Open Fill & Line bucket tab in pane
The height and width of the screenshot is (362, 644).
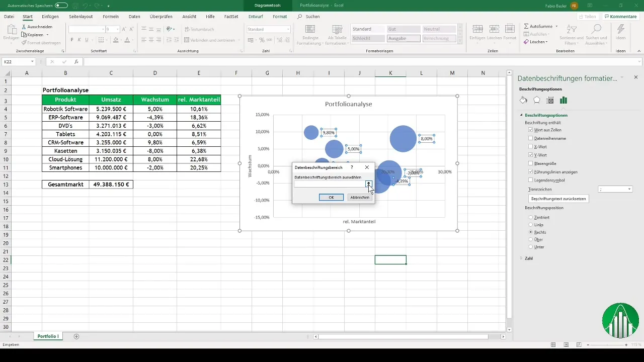(x=523, y=100)
